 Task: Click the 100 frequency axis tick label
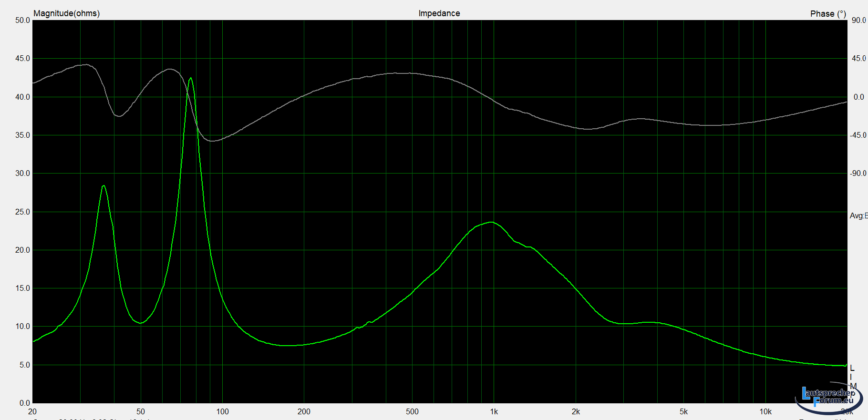tap(222, 411)
